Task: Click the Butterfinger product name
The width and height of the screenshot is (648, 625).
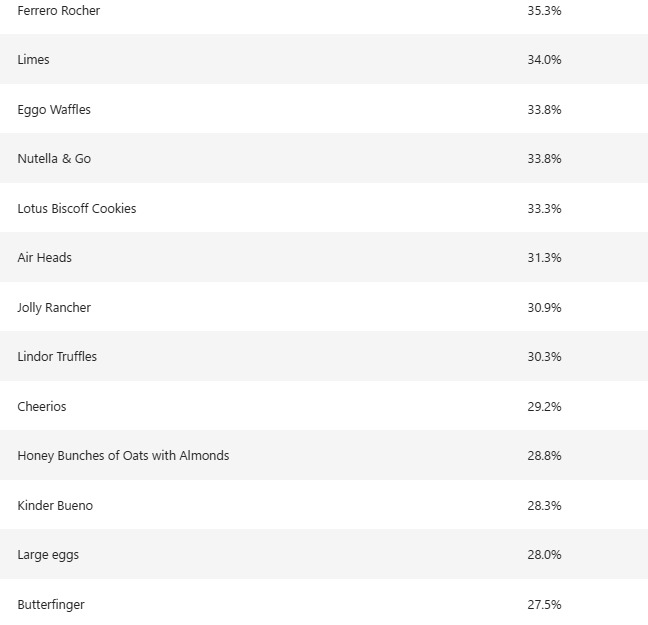Action: click(50, 605)
